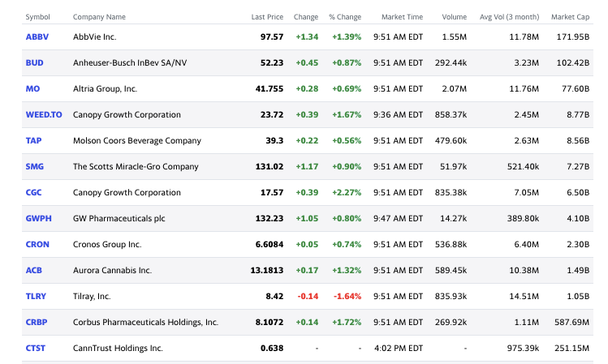
Task: Sort by the Market Cap header
Action: pos(570,17)
